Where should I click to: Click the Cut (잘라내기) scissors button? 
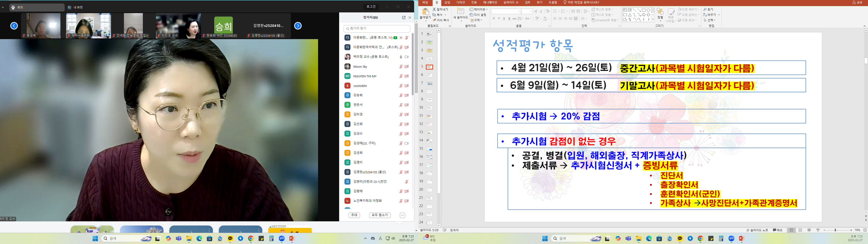(441, 9)
